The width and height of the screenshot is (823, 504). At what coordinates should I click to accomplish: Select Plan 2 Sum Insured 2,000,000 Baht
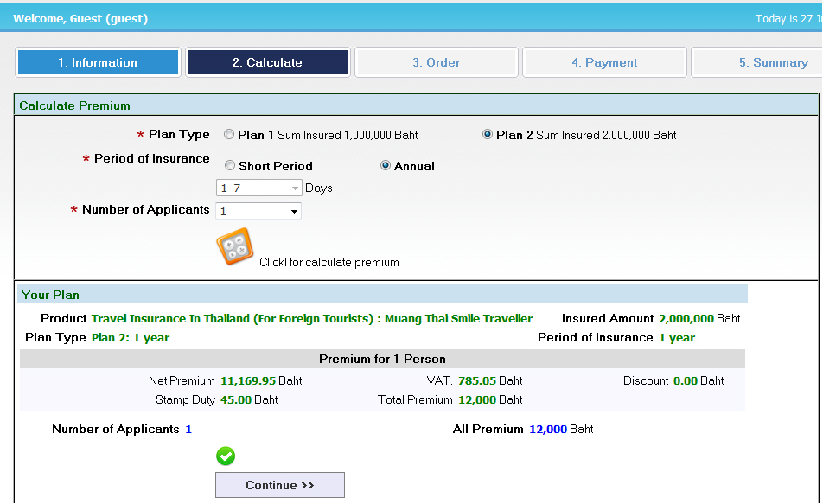point(488,135)
